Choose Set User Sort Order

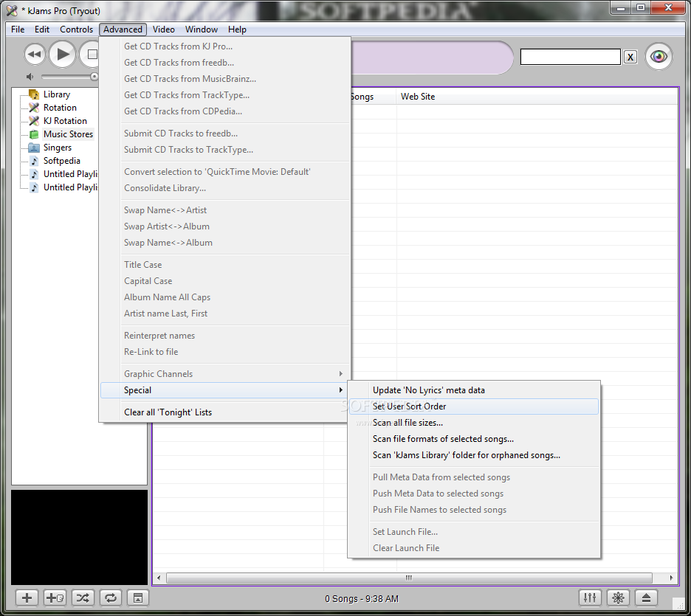[x=474, y=406]
